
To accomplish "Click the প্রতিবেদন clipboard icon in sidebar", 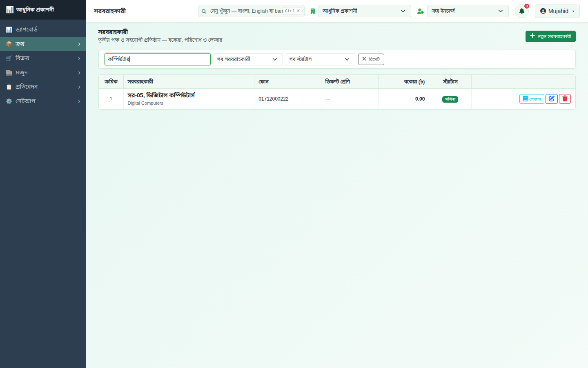I will coord(9,87).
